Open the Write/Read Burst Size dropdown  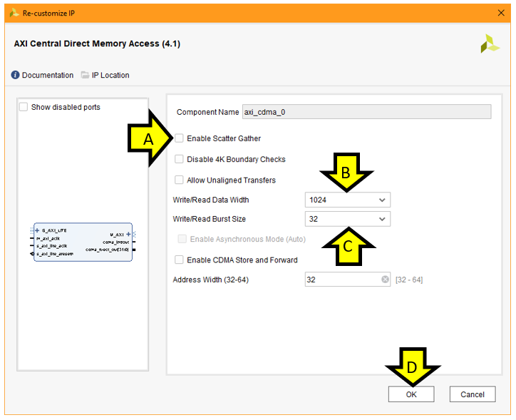pyautogui.click(x=347, y=219)
